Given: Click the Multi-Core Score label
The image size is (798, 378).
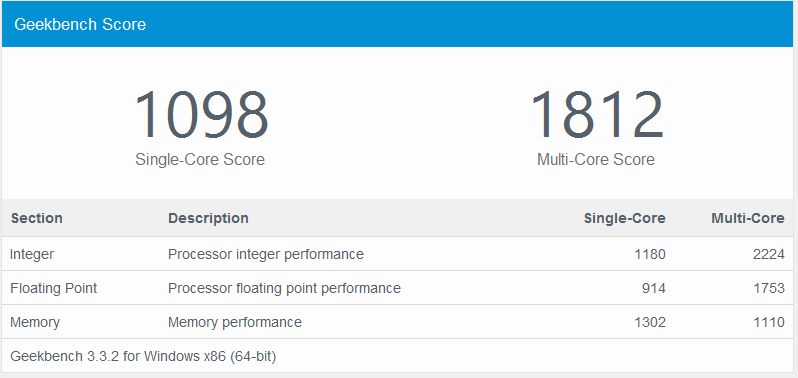Looking at the screenshot, I should [x=596, y=159].
